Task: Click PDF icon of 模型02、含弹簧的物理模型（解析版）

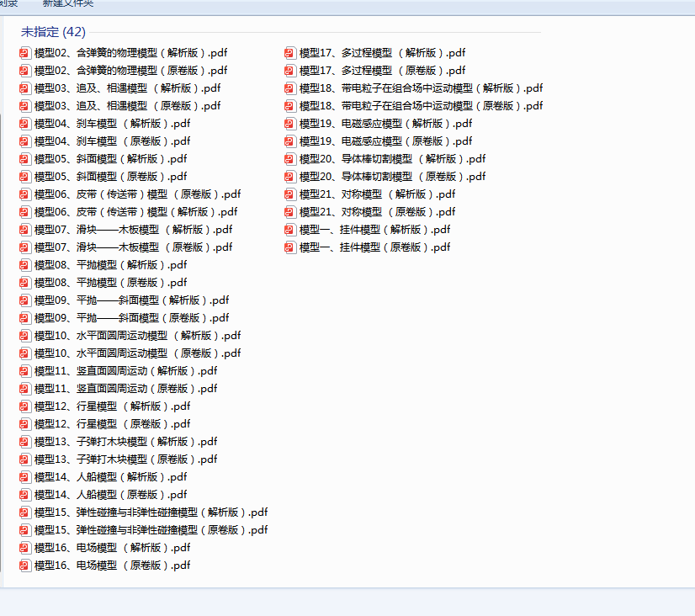Action: 25,53
